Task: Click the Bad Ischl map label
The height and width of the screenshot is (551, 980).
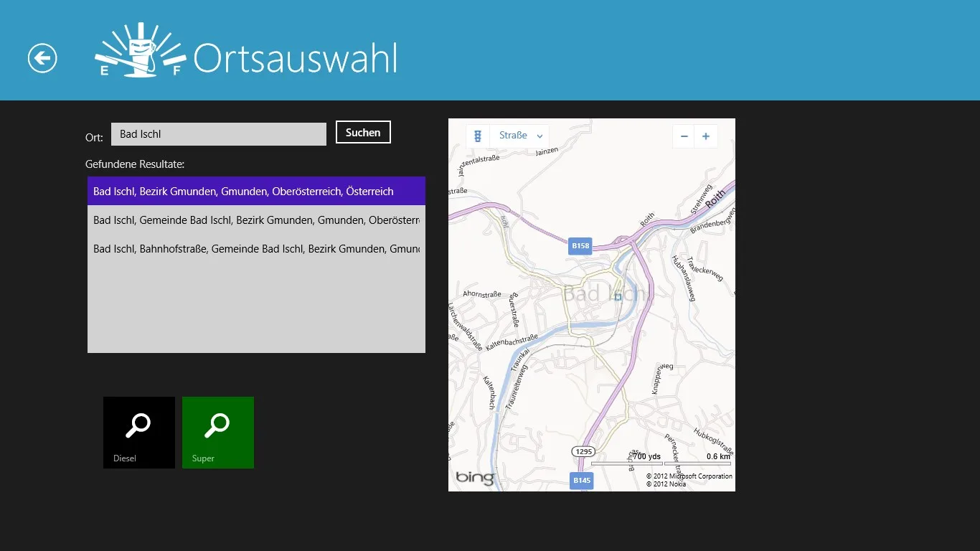Action: [606, 293]
